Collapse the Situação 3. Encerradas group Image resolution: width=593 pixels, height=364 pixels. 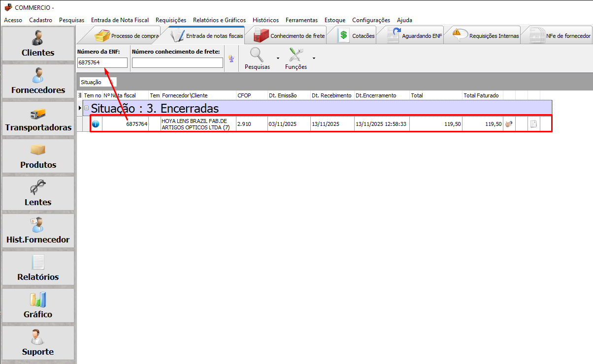pyautogui.click(x=86, y=108)
